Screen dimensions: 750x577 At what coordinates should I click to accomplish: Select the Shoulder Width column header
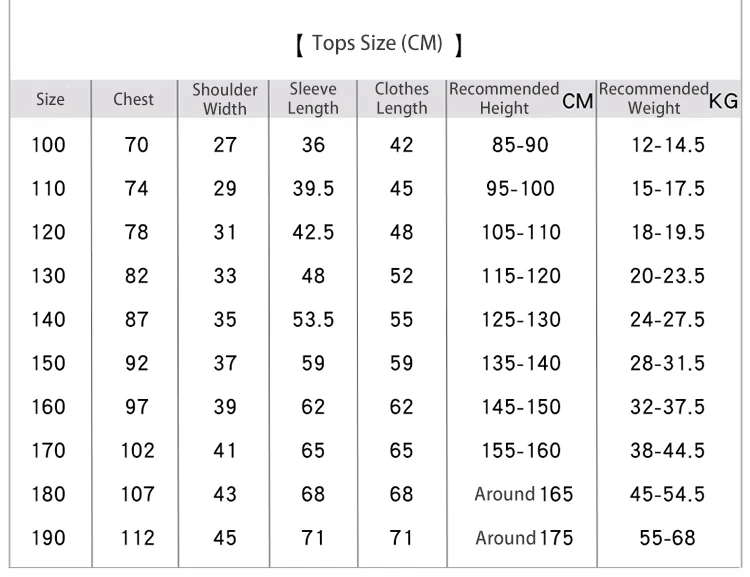tap(225, 99)
